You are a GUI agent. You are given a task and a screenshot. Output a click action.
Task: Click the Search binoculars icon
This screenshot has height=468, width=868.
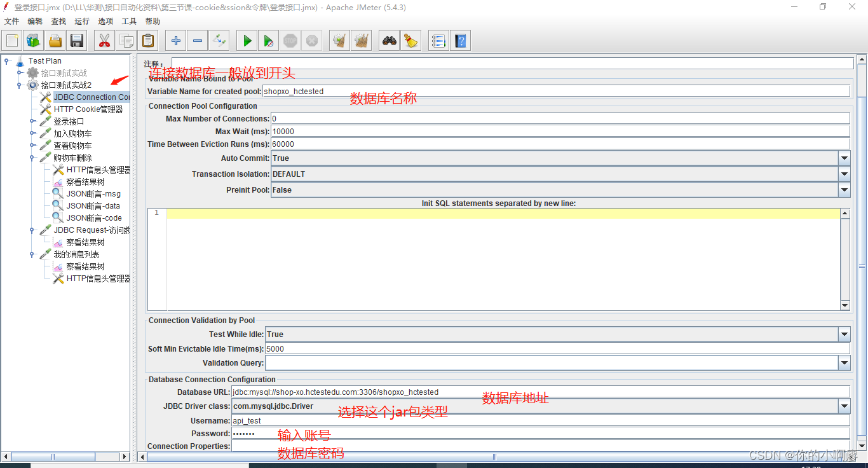[x=390, y=41]
